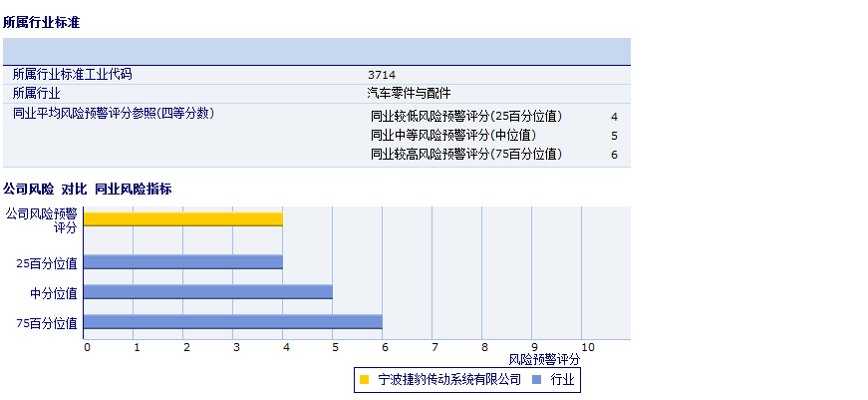The width and height of the screenshot is (868, 400).
Task: Select the blue 中分位值 bar in chart
Action: (x=207, y=292)
